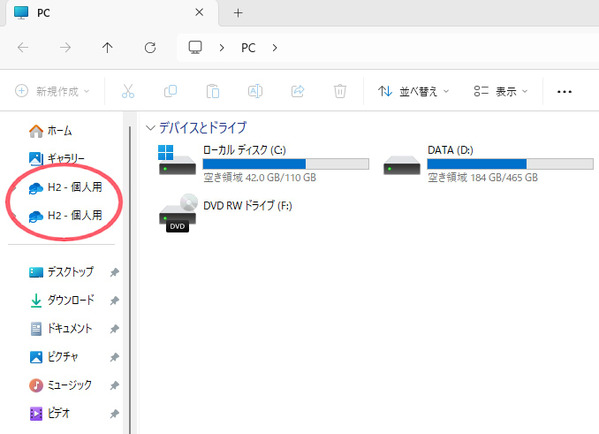Collapse the デバイスとドライブ group
Viewport: 599px width, 434px height.
click(x=151, y=128)
